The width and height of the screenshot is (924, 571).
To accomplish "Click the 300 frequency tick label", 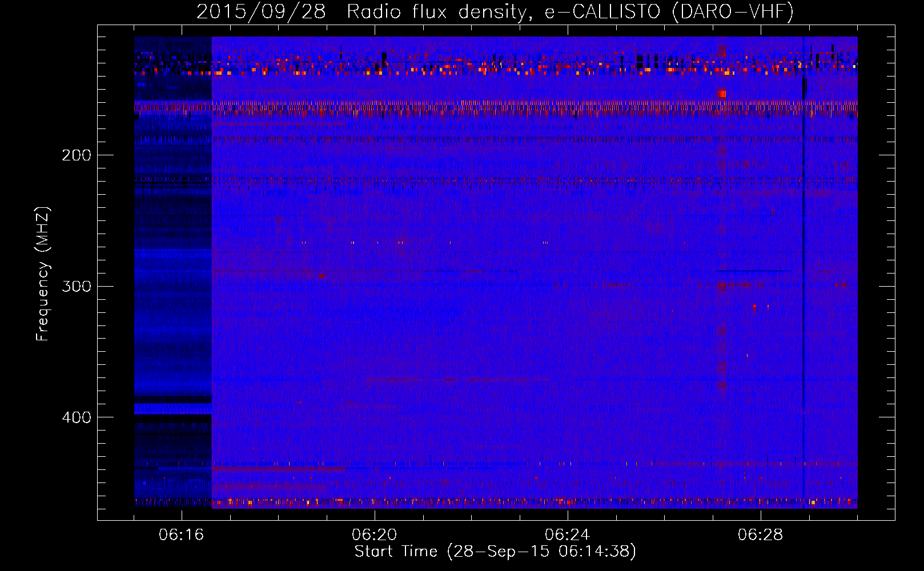I will [x=77, y=286].
